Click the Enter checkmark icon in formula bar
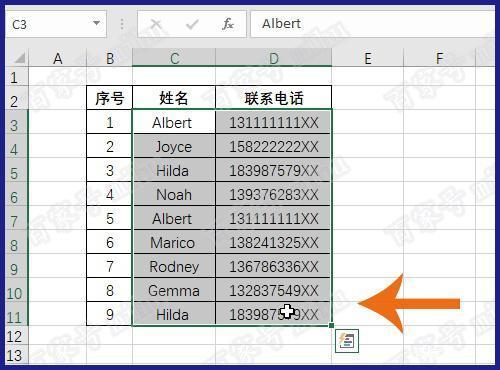 [x=192, y=24]
